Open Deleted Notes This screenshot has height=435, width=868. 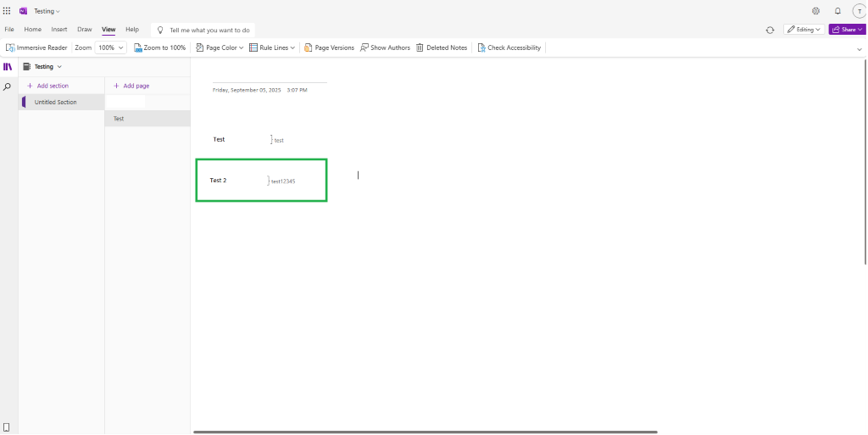[x=441, y=47]
